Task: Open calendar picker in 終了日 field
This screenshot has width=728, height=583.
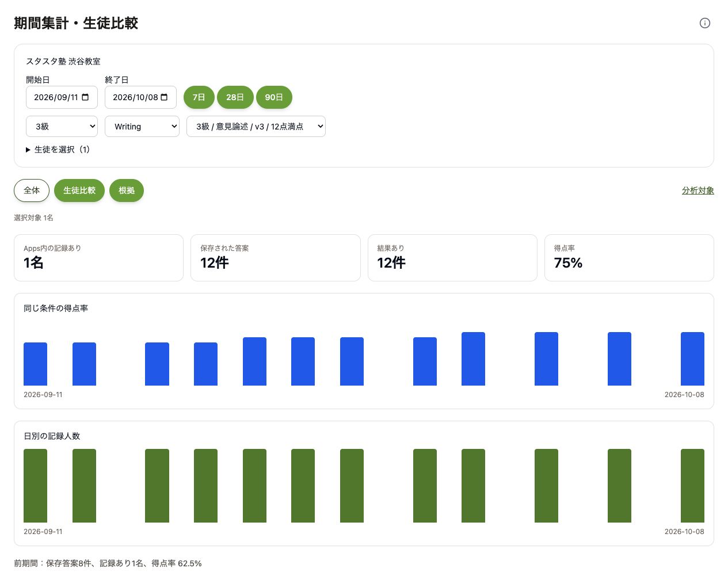Action: coord(164,97)
